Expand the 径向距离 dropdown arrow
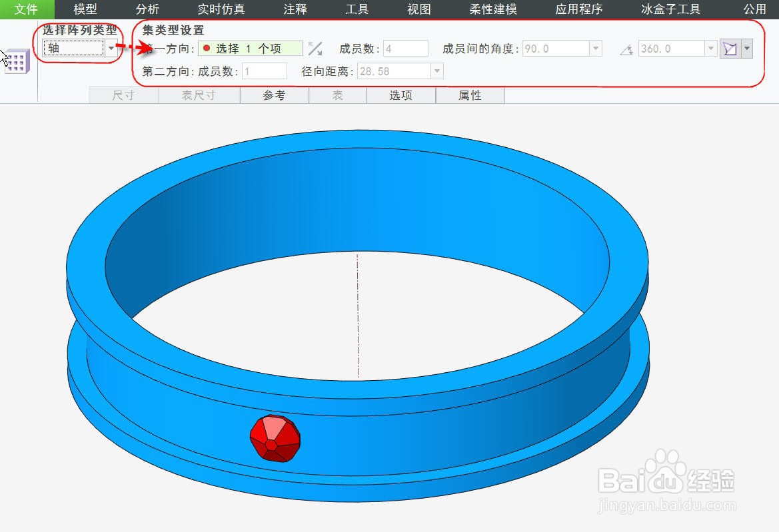This screenshot has height=532, width=779. tap(436, 71)
